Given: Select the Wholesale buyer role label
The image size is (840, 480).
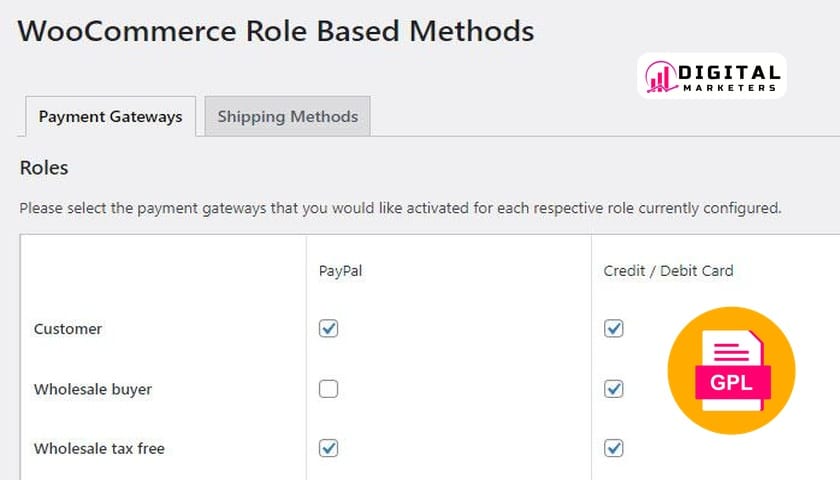Looking at the screenshot, I should coord(93,388).
